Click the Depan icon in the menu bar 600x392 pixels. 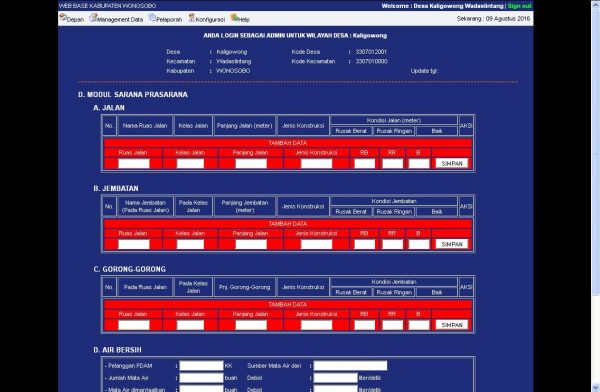(63, 18)
